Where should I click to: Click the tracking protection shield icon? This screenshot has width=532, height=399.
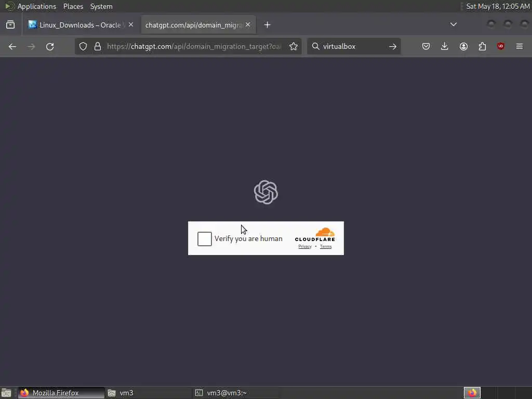pyautogui.click(x=83, y=46)
